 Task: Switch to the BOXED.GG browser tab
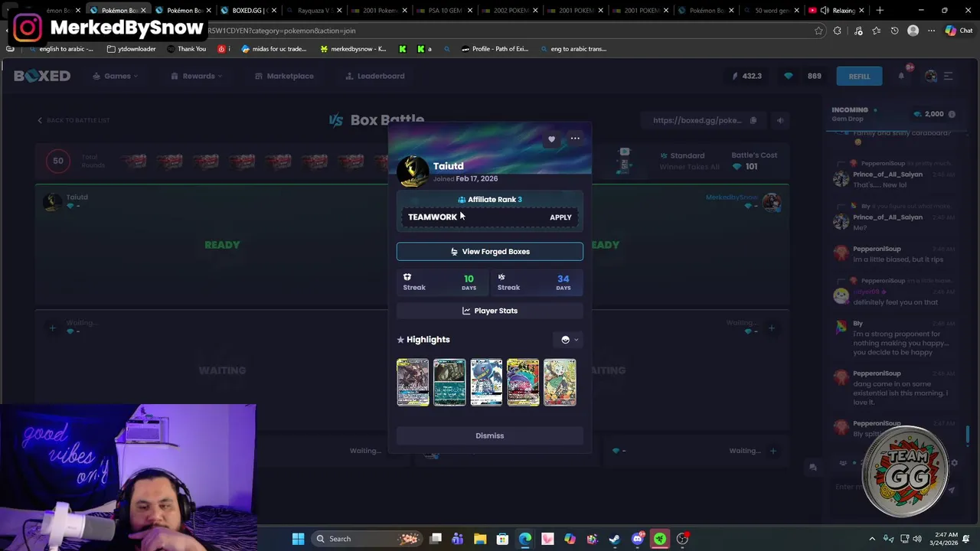point(246,11)
